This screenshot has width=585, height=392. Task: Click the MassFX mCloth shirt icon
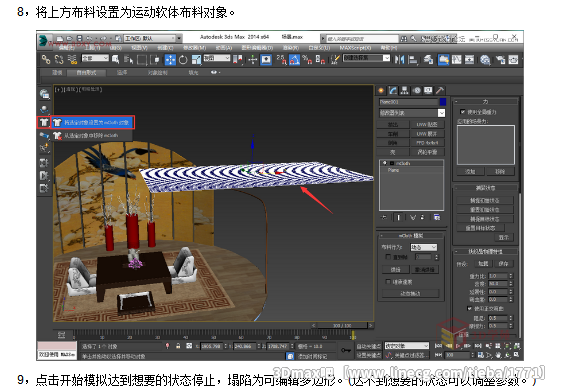[x=44, y=122]
